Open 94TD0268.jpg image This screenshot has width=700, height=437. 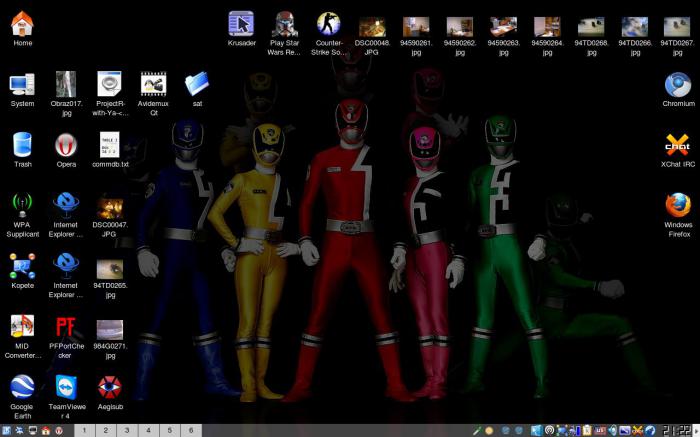point(591,36)
